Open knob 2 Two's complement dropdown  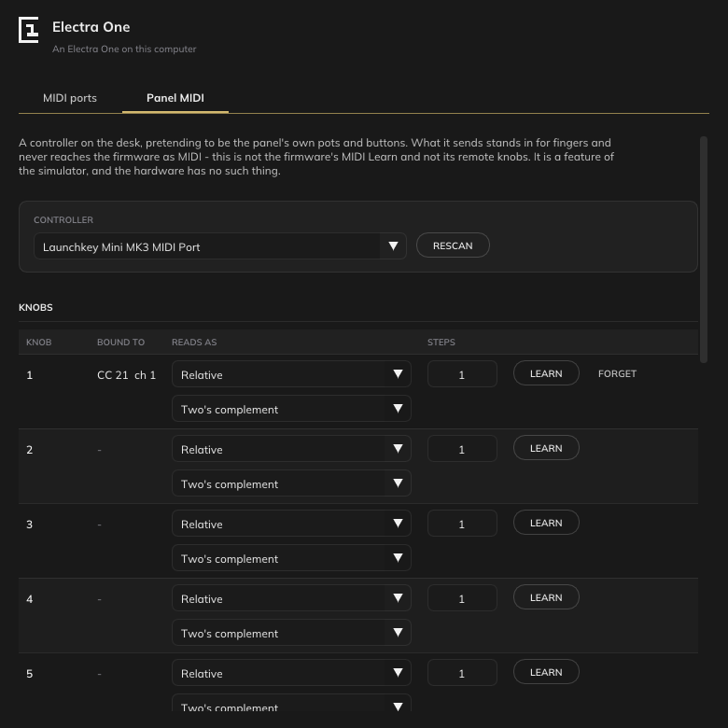coord(291,483)
